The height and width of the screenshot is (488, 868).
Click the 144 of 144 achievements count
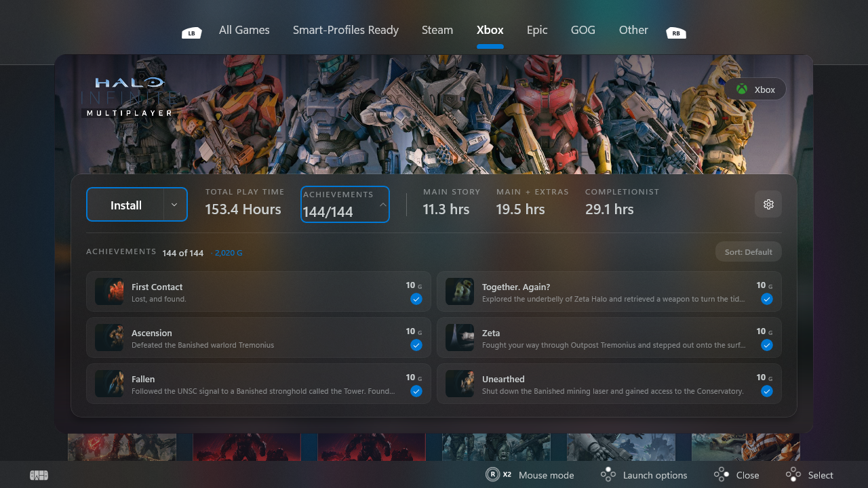183,253
